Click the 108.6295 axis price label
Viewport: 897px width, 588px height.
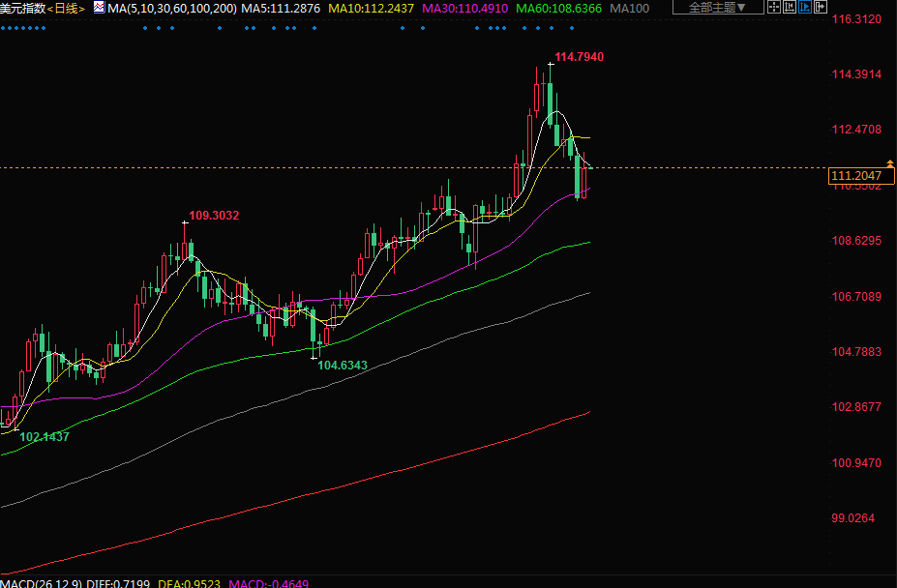tap(856, 240)
